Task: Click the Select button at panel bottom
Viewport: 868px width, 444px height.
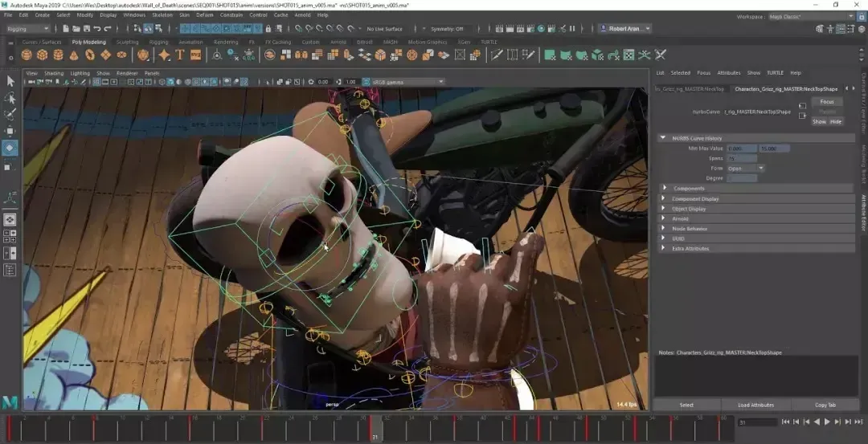Action: click(x=686, y=405)
